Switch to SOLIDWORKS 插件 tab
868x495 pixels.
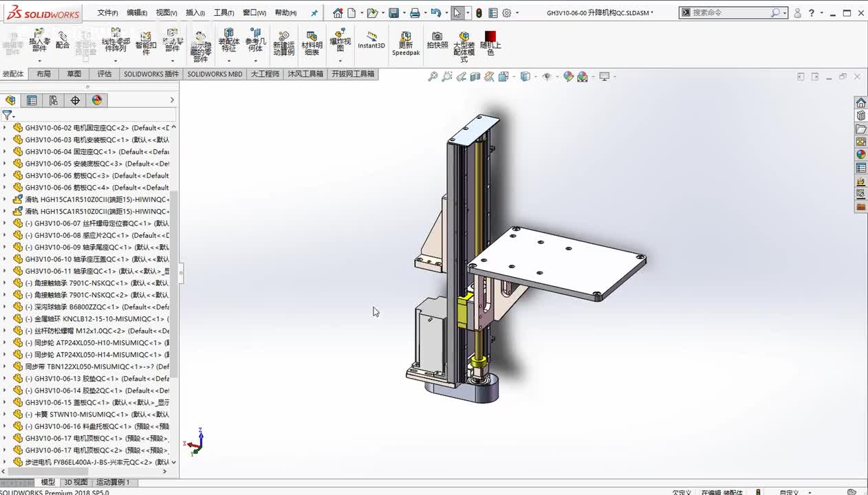[151, 74]
